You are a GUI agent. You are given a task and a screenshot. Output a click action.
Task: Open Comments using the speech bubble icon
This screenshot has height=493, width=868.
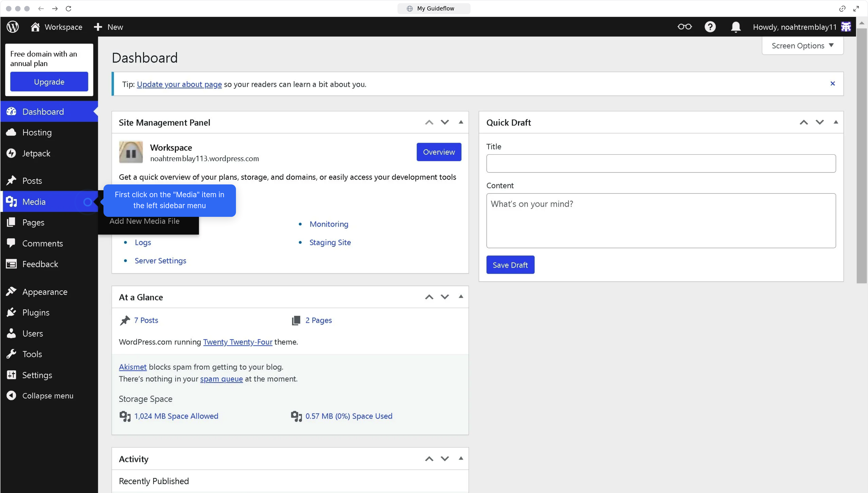[x=11, y=243]
